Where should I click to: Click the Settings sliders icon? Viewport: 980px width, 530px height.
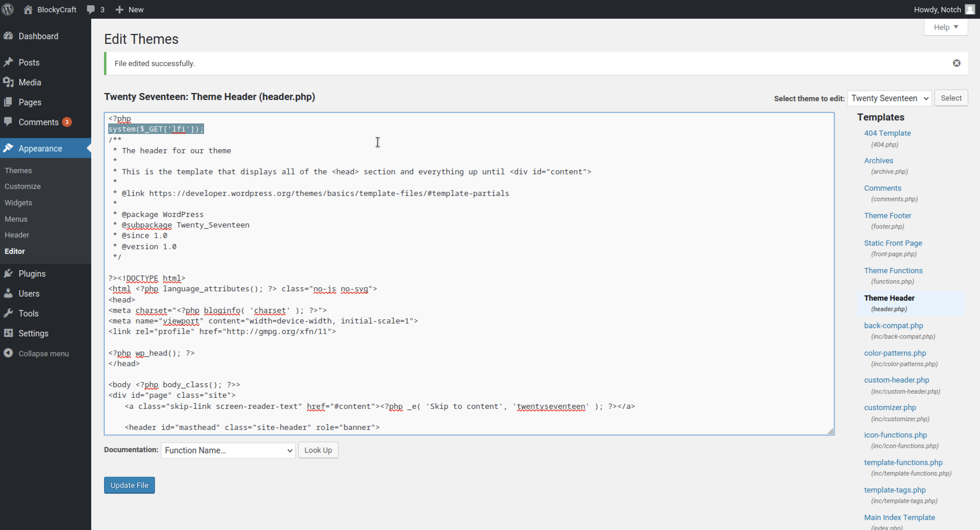pos(8,333)
